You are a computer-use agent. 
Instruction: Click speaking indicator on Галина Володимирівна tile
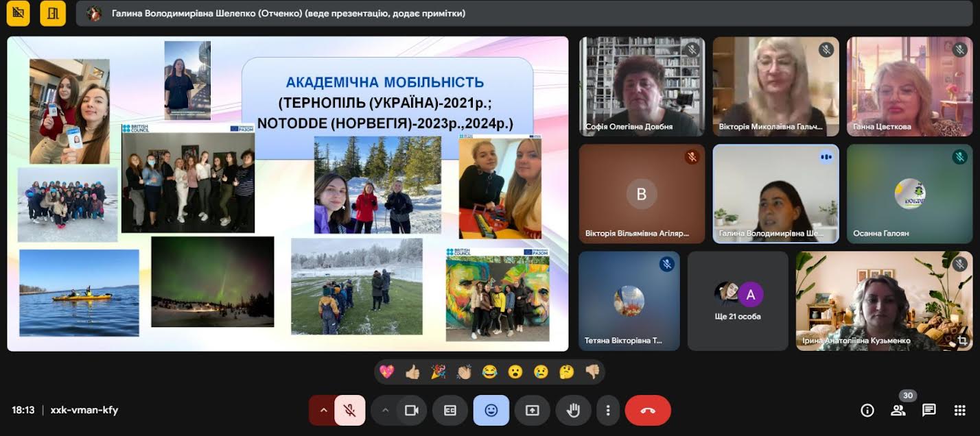point(826,157)
